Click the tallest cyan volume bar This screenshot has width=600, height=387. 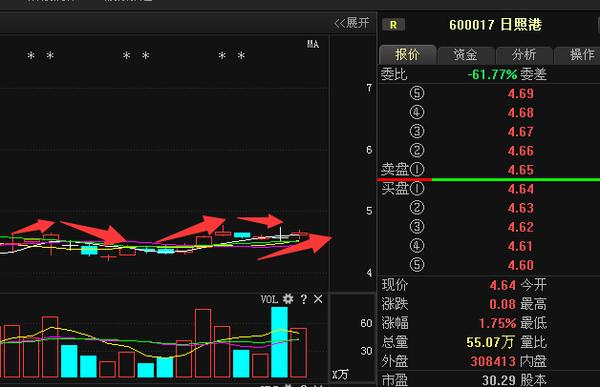(x=279, y=342)
